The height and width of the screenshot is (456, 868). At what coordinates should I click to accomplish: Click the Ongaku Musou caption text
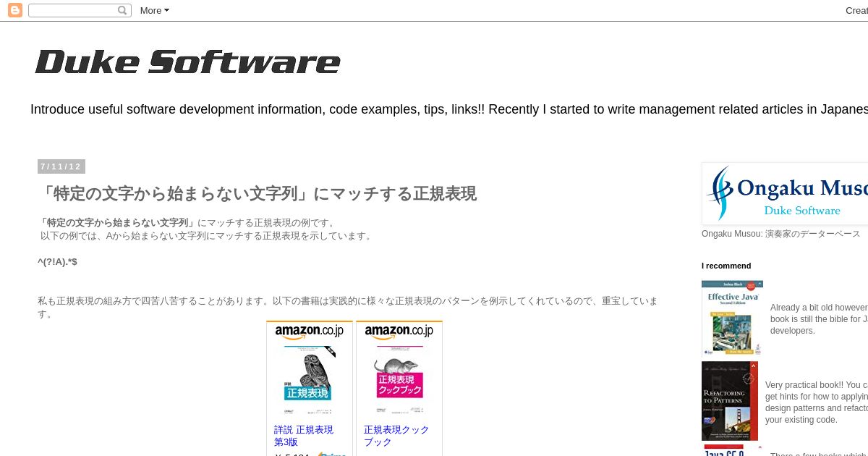point(781,234)
